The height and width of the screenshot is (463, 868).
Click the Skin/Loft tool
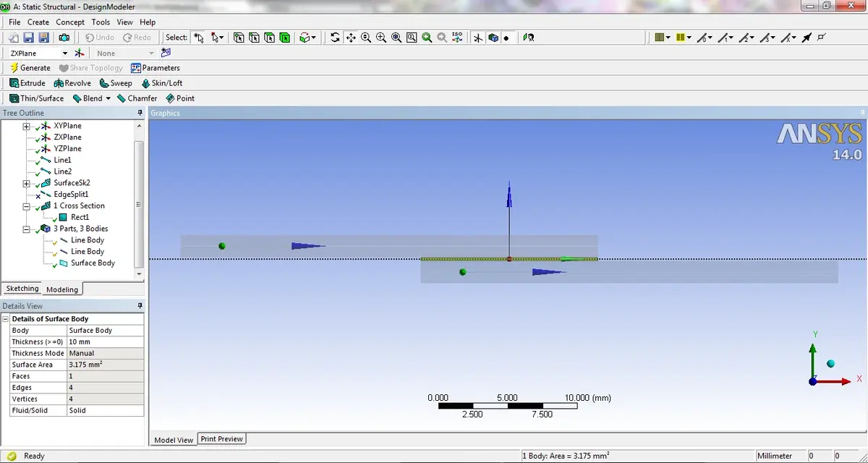(x=161, y=83)
